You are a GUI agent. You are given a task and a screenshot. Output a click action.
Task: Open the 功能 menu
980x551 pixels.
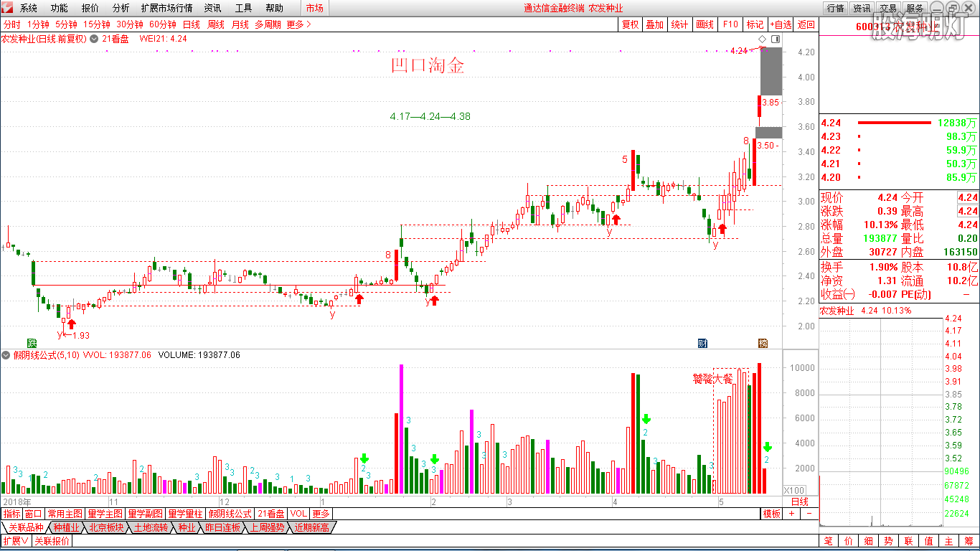point(60,8)
